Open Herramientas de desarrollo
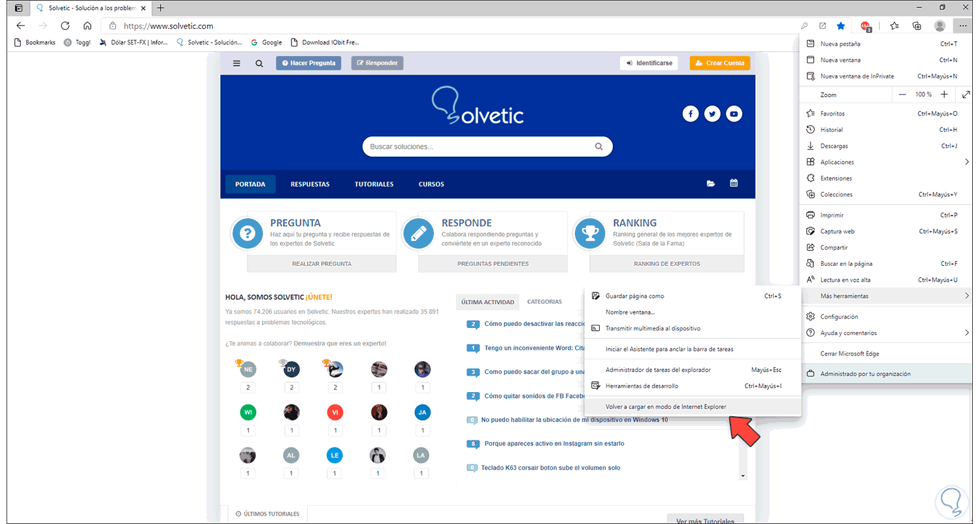 coord(693,386)
